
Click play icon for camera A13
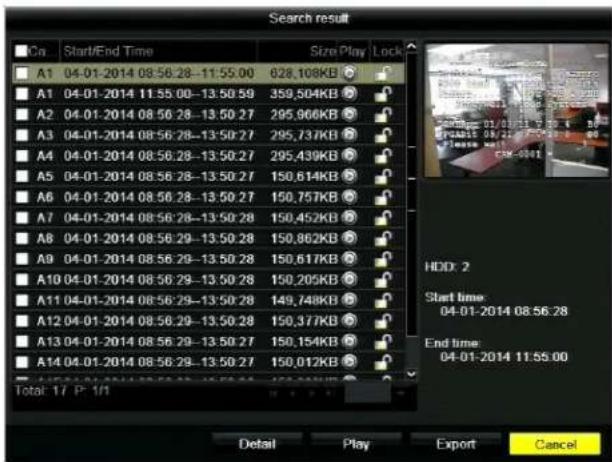pos(349,341)
